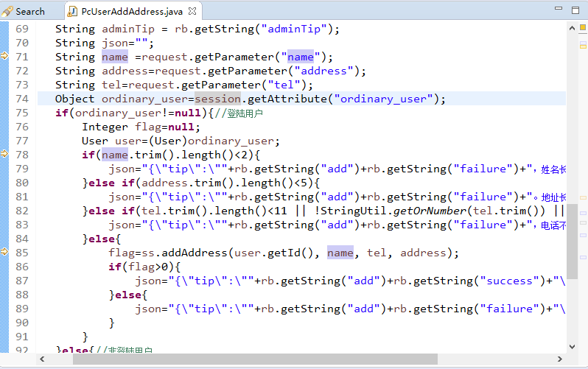Click the highlighted session identifier on line 74
588x369 pixels.
pyautogui.click(x=217, y=99)
